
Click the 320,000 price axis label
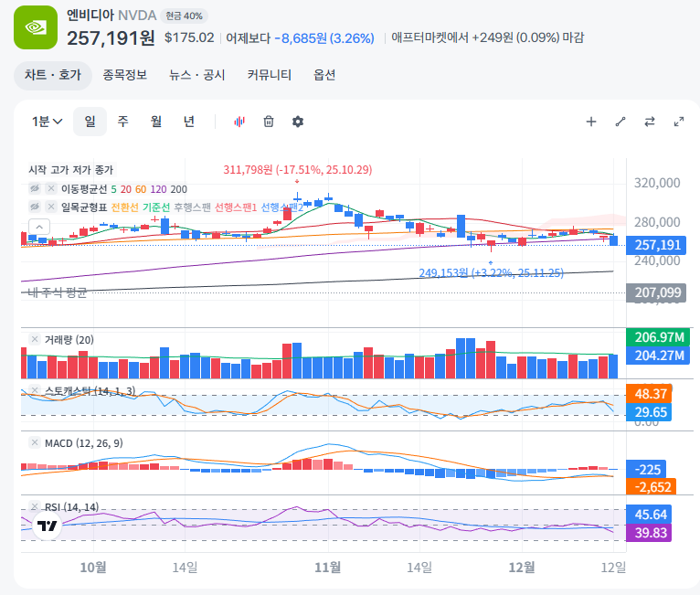pos(657,183)
